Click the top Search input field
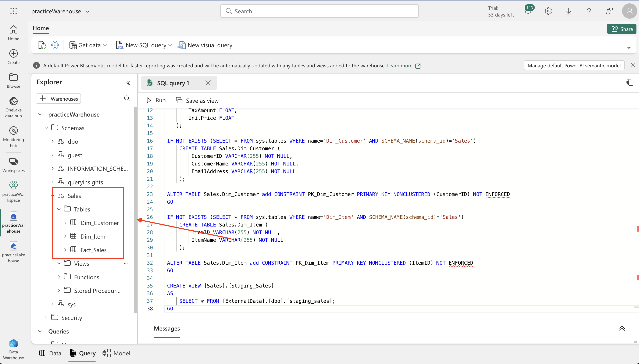The width and height of the screenshot is (639, 364). 319,11
